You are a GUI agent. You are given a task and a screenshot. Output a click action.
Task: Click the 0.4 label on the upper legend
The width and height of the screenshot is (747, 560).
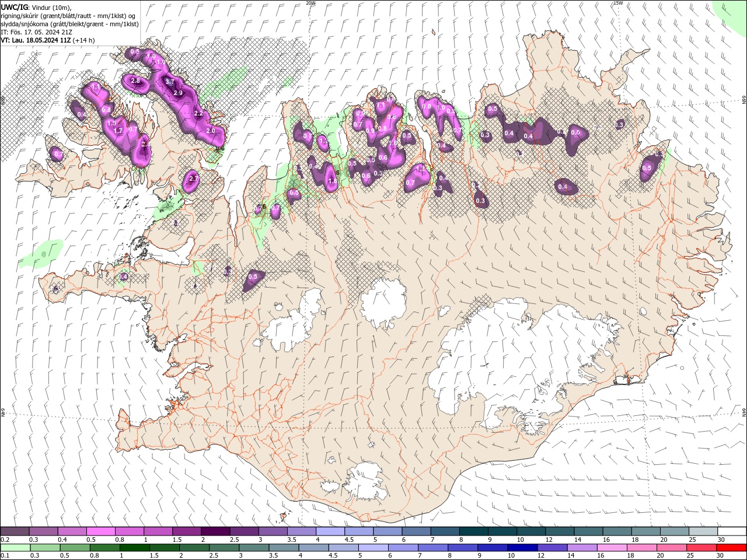point(62,540)
